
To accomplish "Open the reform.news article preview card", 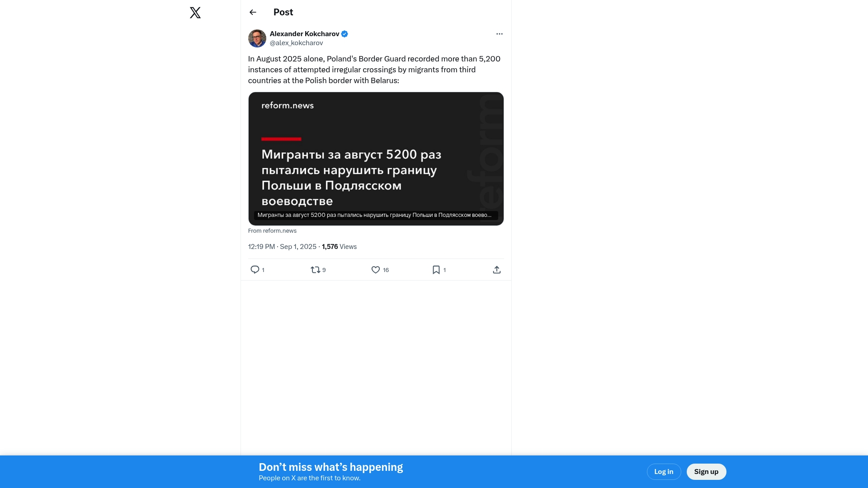I will point(376,154).
